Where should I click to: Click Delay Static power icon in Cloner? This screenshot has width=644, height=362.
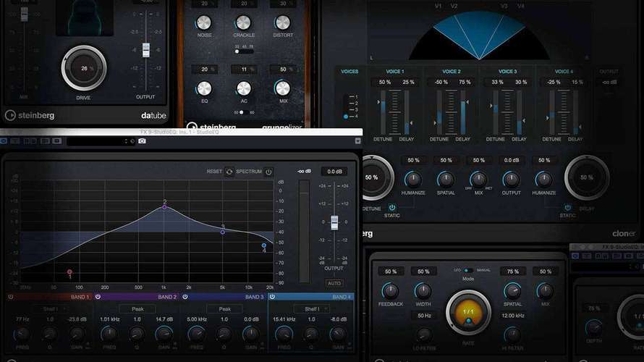pyautogui.click(x=567, y=207)
